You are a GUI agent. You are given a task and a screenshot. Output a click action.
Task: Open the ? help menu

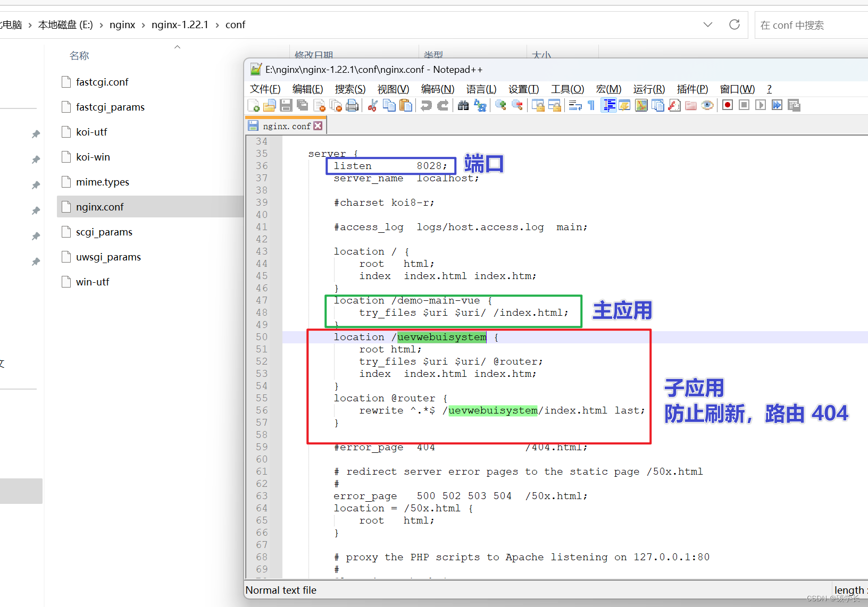pos(769,89)
